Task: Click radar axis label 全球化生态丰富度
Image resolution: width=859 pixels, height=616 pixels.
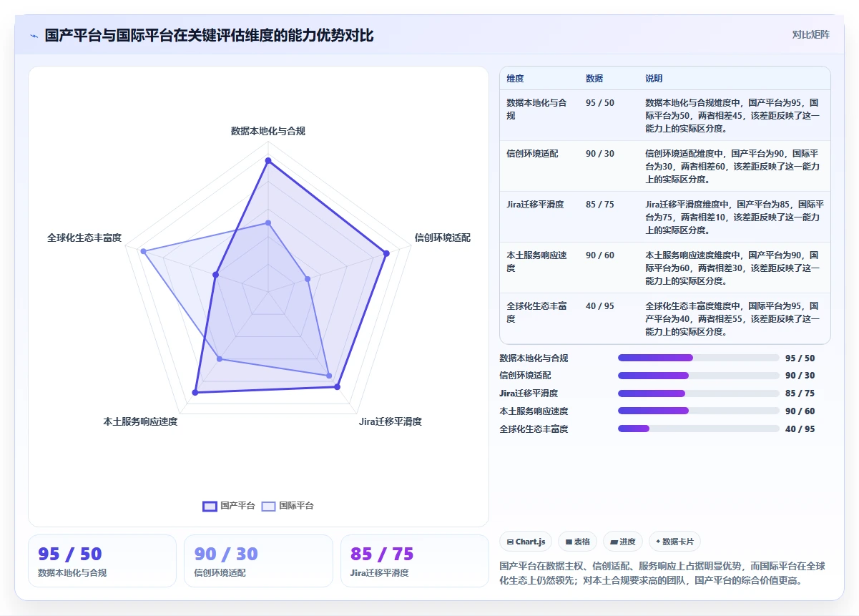Action: 84,238
